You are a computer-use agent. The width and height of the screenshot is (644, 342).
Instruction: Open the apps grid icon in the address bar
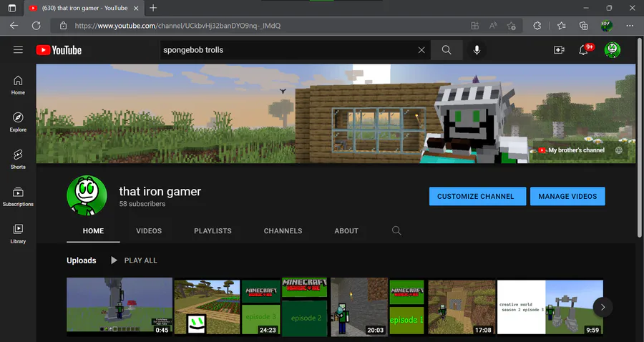click(475, 26)
